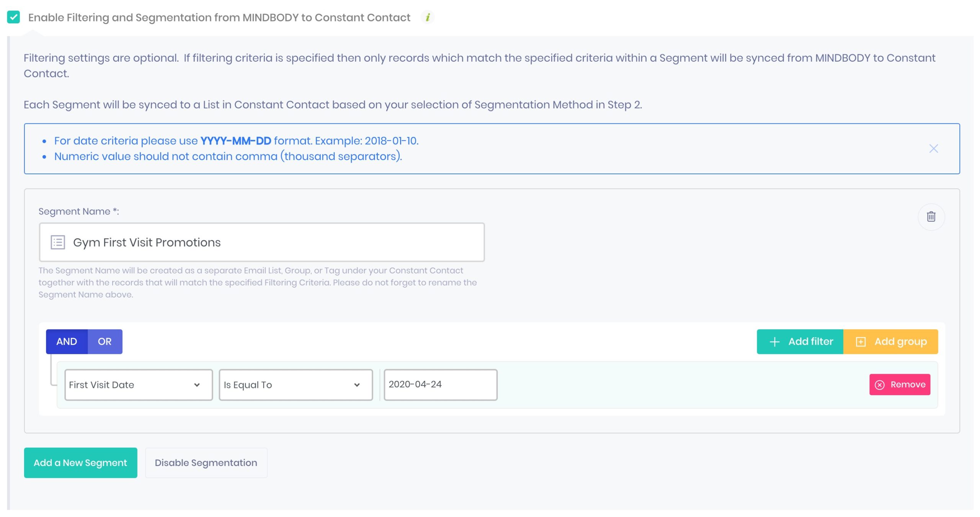Click the Add filter plus icon
This screenshot has width=980, height=517.
tap(774, 340)
